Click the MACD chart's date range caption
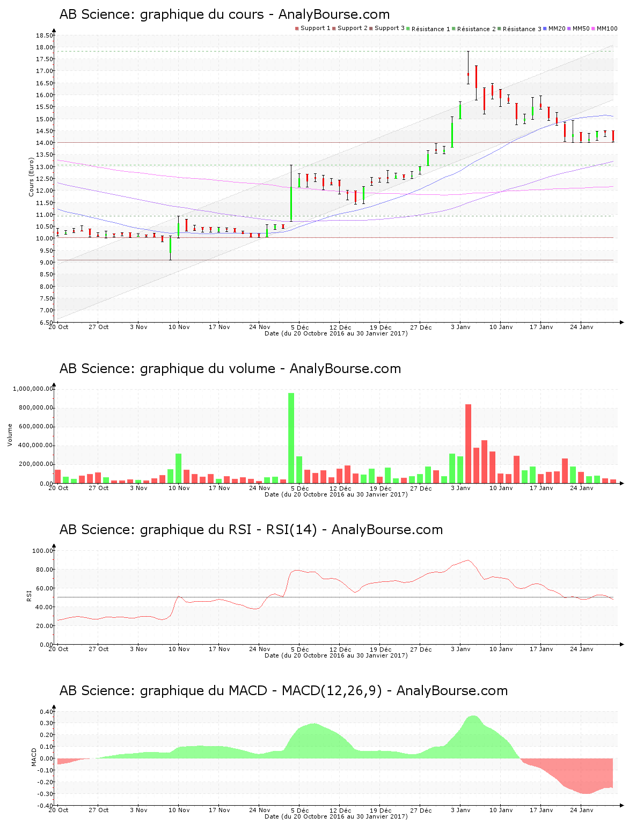 pos(336,816)
